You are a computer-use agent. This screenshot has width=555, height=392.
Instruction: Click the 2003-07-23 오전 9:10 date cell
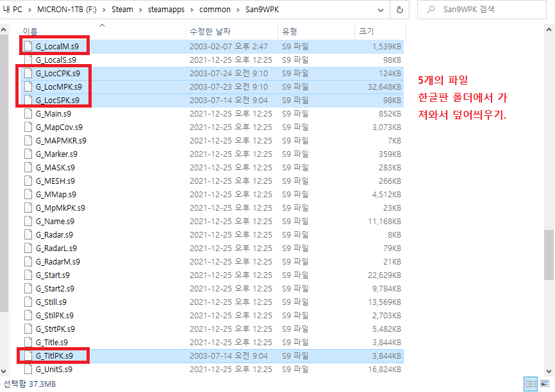(x=229, y=86)
